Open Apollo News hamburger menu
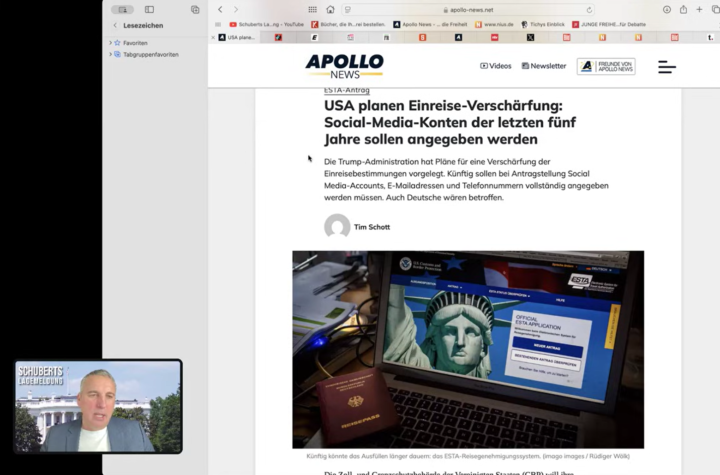Image resolution: width=720 pixels, height=475 pixels. pyautogui.click(x=667, y=67)
